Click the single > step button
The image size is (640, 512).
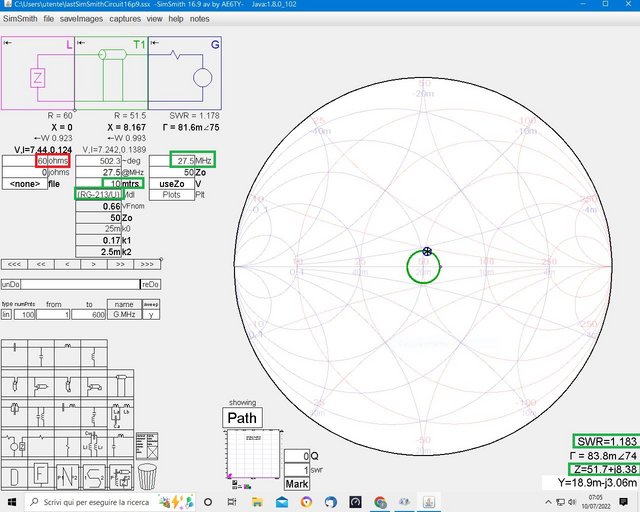click(93, 265)
